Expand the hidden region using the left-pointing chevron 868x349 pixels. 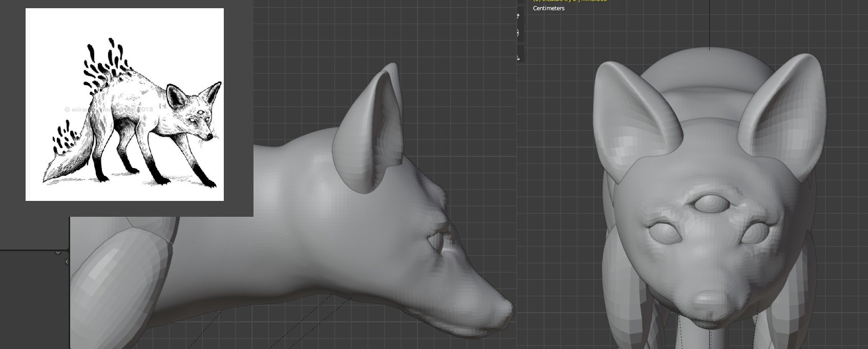[67, 262]
